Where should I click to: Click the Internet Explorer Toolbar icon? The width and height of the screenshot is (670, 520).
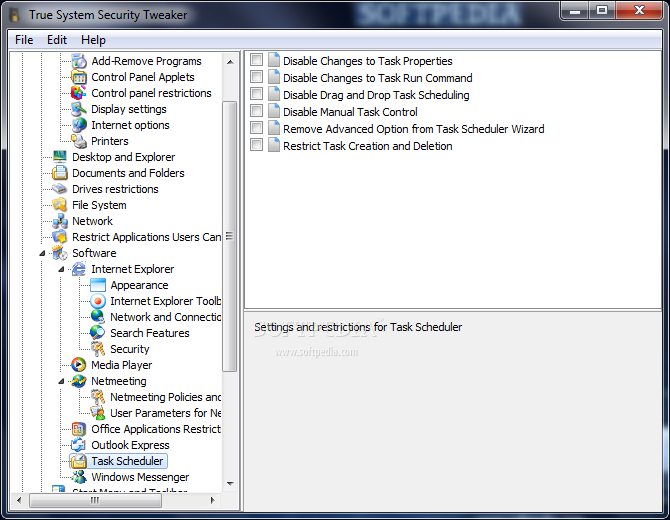[98, 301]
